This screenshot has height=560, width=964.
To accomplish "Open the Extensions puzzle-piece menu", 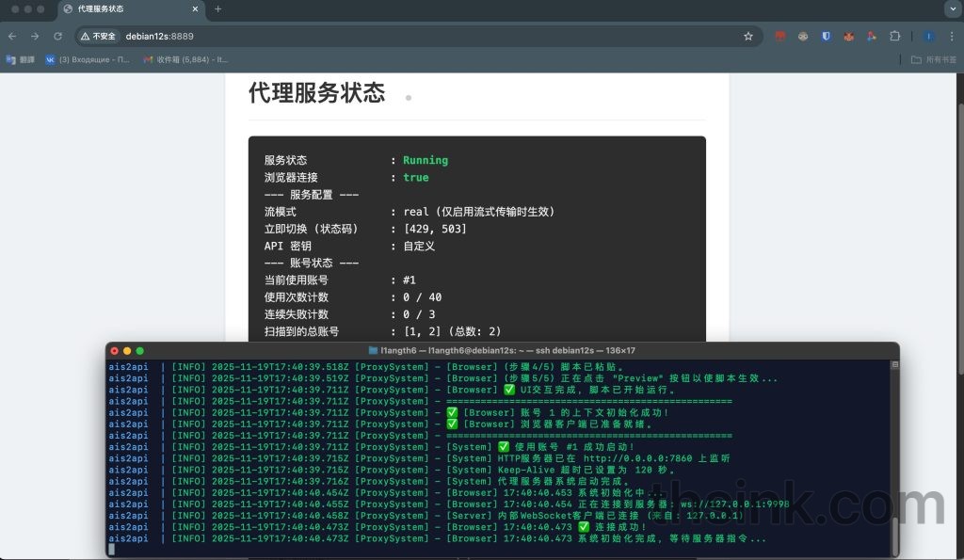I will [895, 36].
